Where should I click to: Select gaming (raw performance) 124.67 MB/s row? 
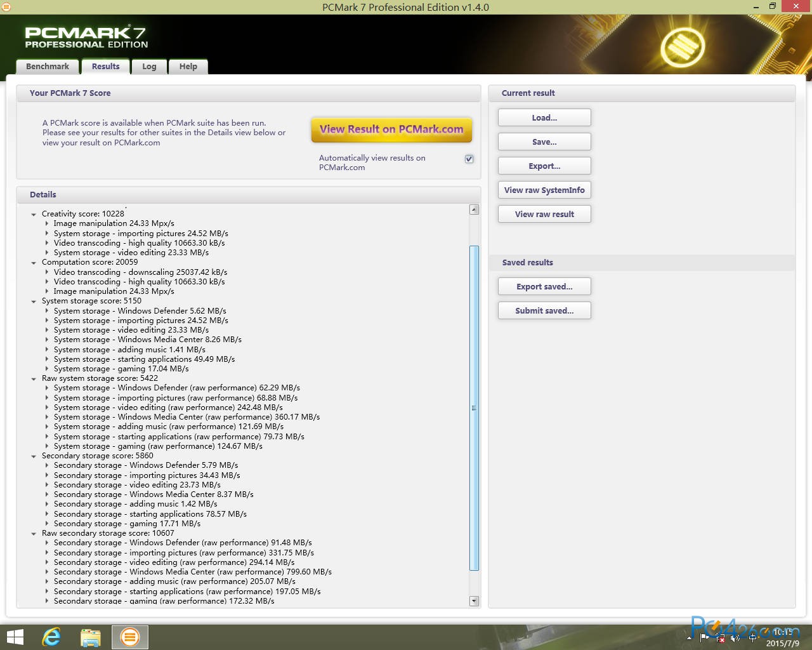coord(158,446)
